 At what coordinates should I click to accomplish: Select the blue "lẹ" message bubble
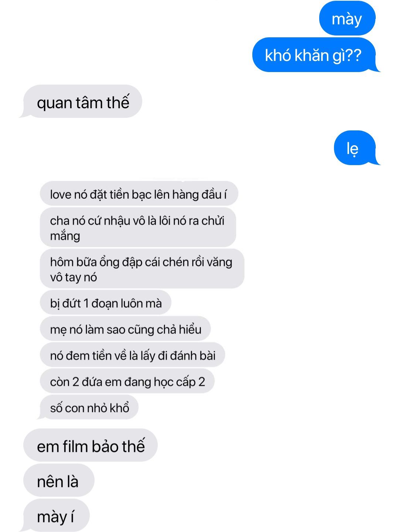(355, 148)
